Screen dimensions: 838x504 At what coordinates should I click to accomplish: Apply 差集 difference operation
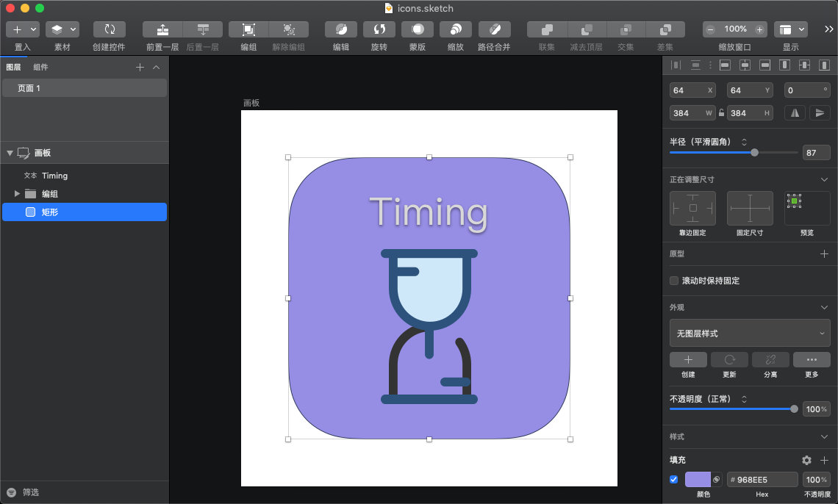click(x=665, y=29)
